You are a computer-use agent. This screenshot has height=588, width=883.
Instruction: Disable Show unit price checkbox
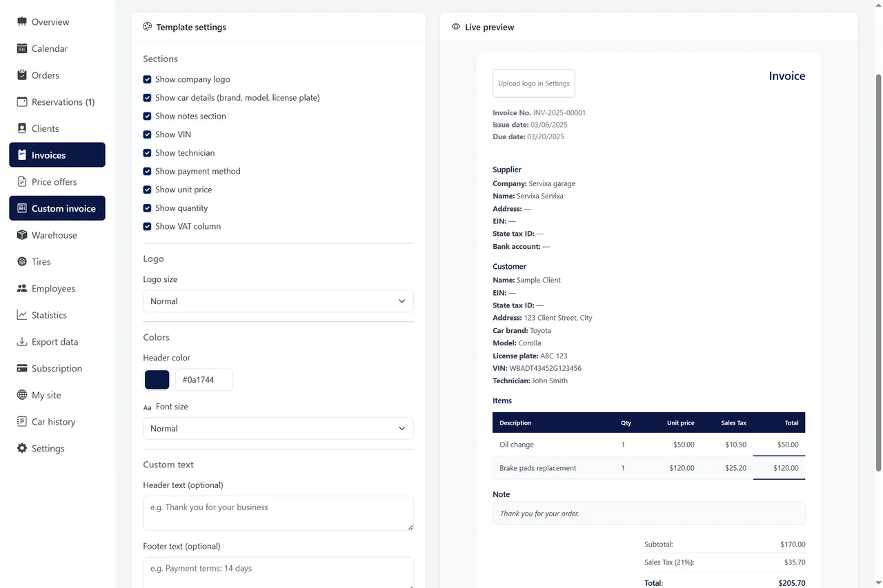click(147, 190)
